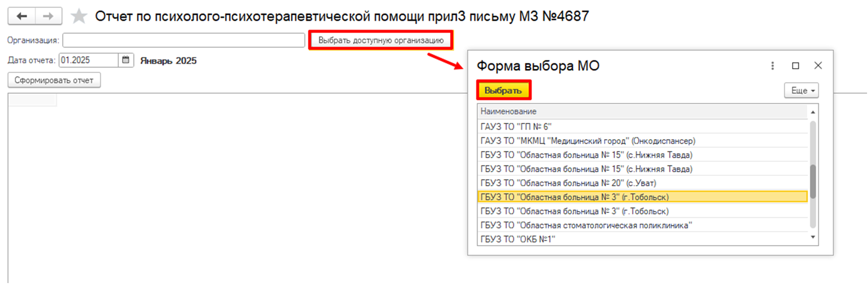Image resolution: width=868 pixels, height=284 pixels.
Task: Open the calendar picker for report date
Action: (126, 60)
